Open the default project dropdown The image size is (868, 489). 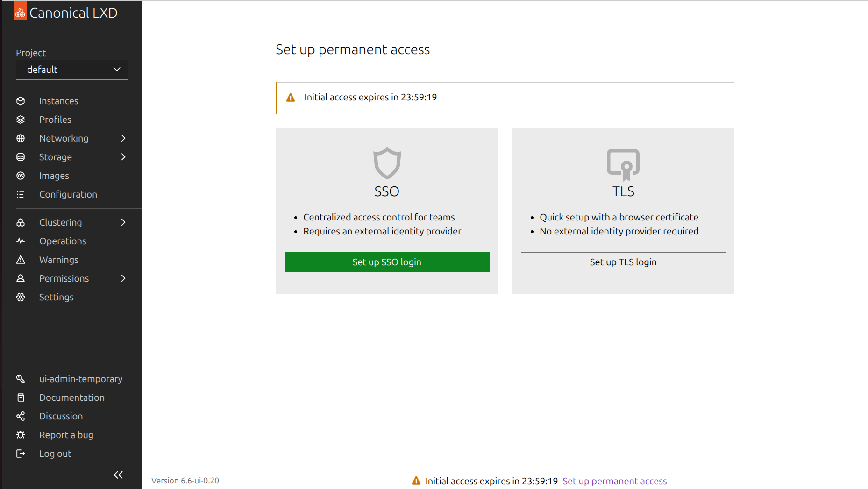pyautogui.click(x=72, y=70)
